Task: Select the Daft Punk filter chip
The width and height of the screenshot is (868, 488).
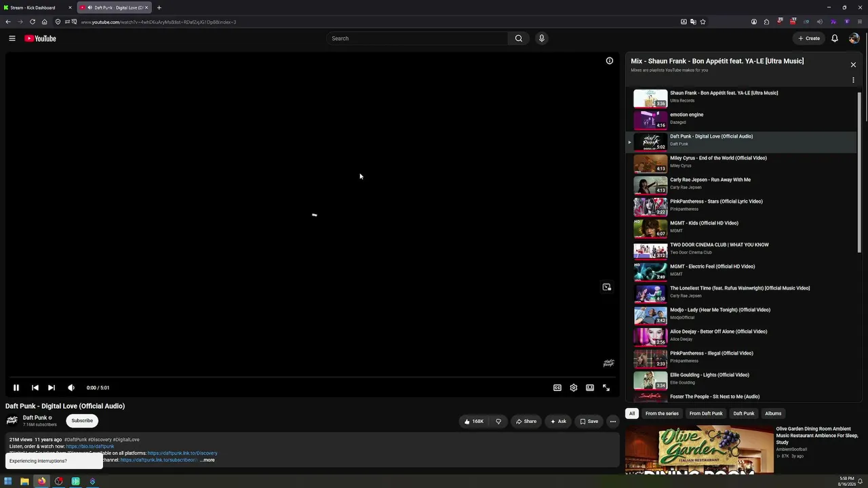Action: [744, 413]
